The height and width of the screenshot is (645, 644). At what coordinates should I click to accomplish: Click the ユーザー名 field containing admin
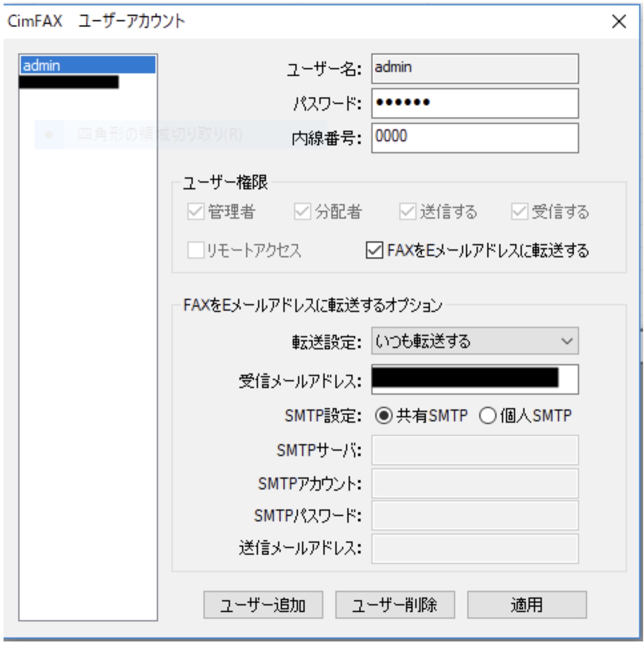(x=475, y=68)
